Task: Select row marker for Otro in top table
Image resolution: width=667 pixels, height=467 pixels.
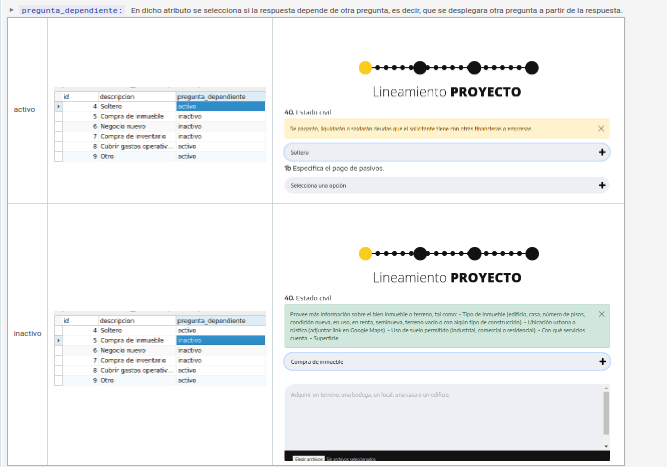Action: point(58,156)
